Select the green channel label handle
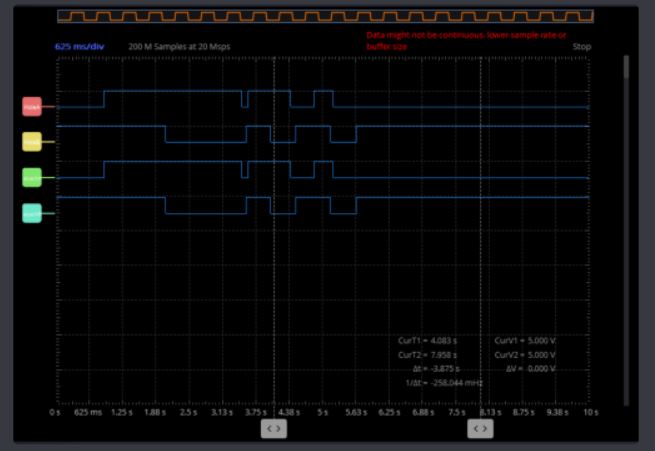Viewport: 655px width, 451px height. pyautogui.click(x=32, y=177)
